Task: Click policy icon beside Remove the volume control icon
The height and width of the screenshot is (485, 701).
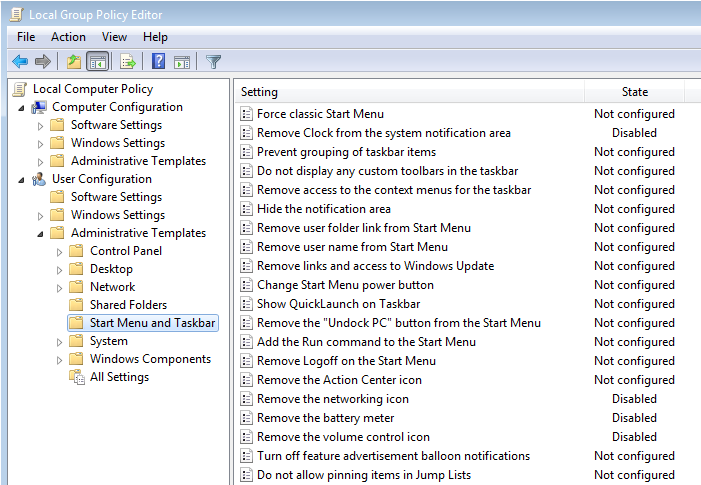Action: pos(246,437)
